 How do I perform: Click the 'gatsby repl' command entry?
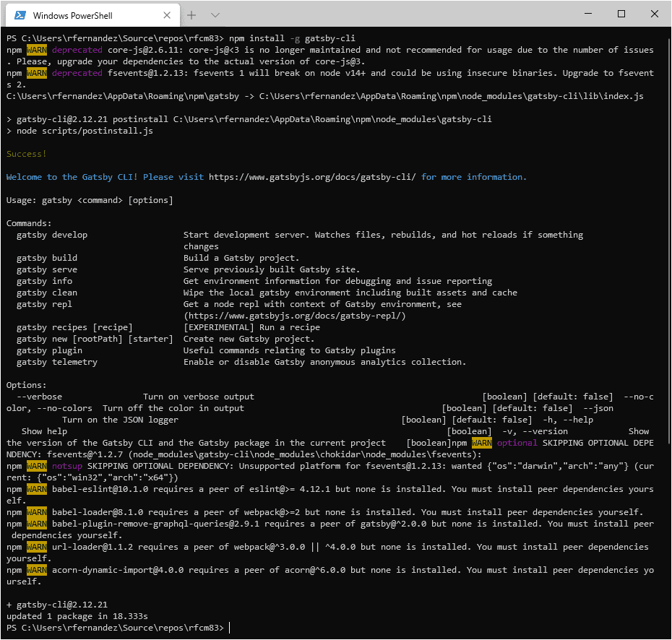pos(44,304)
